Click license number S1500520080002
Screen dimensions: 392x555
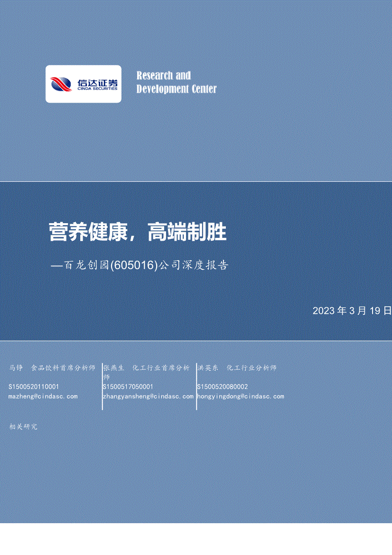click(223, 387)
